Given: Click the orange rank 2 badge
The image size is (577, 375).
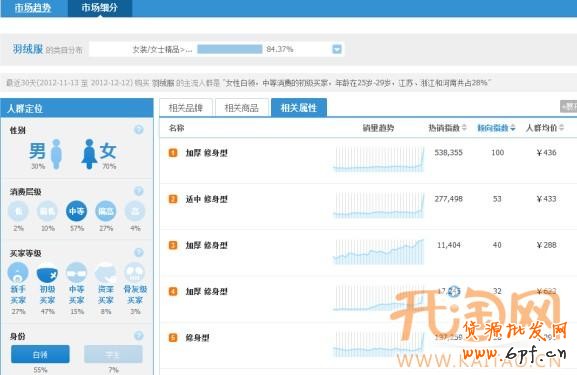Looking at the screenshot, I should (x=173, y=199).
